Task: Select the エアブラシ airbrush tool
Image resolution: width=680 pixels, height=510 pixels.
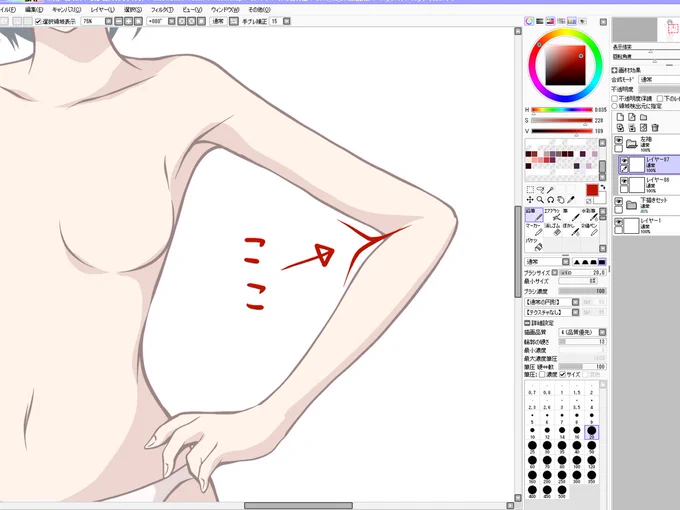Action: (552, 215)
